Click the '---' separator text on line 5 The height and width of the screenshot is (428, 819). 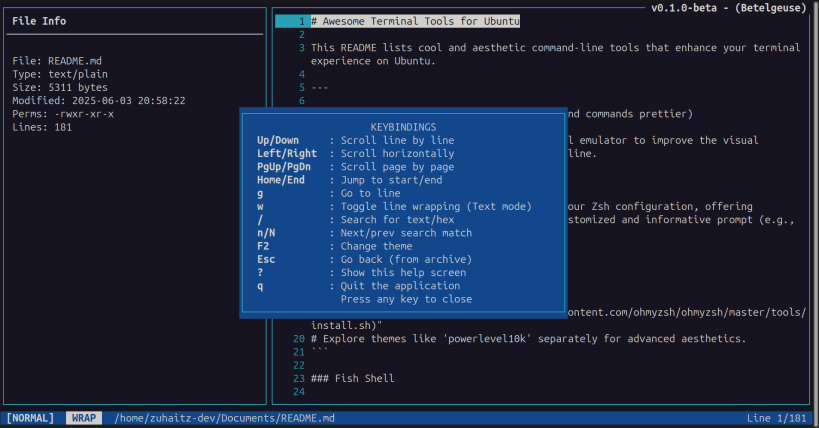click(320, 87)
